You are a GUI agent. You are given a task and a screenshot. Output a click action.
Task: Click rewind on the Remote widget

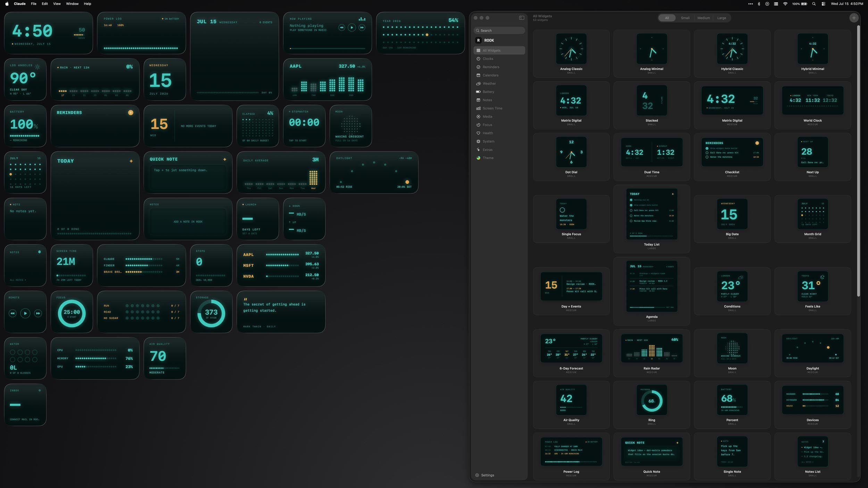[x=12, y=313]
